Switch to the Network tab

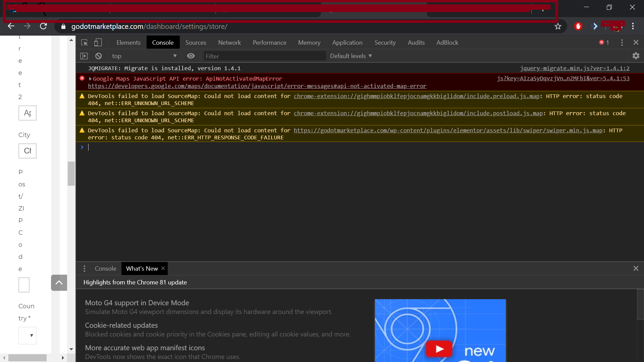pyautogui.click(x=229, y=42)
